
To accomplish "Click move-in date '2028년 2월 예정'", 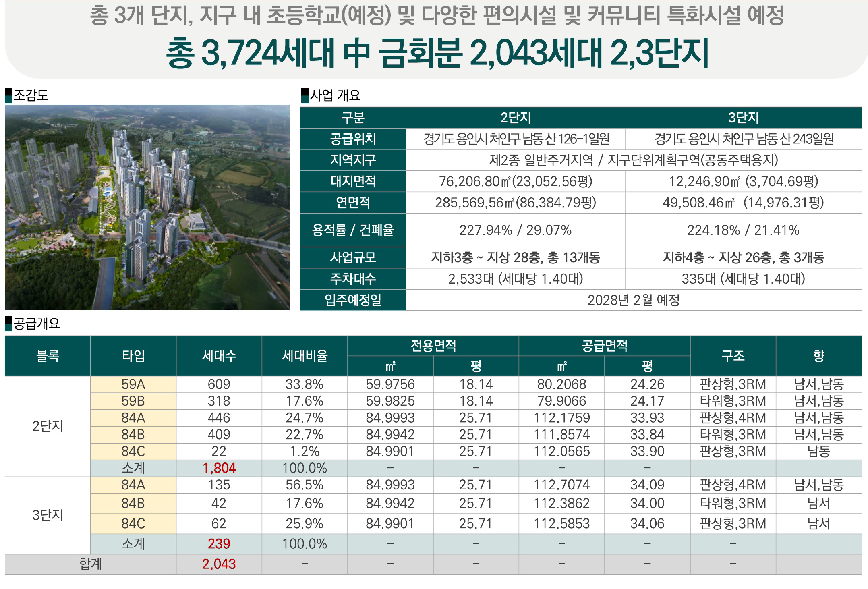I will tap(634, 300).
